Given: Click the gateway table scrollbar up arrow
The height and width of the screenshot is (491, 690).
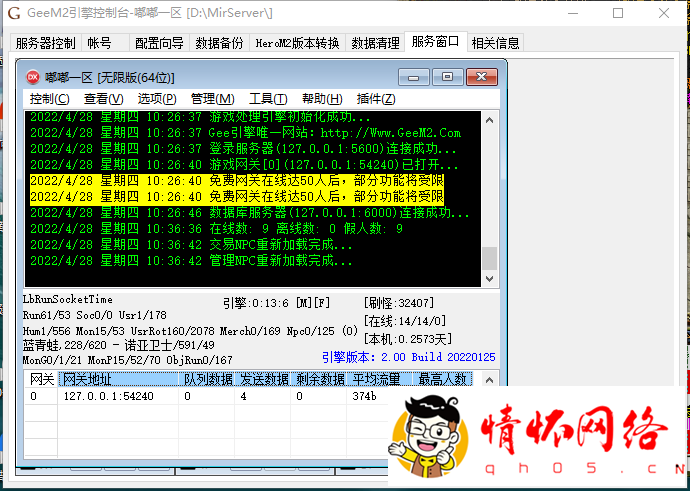Looking at the screenshot, I should click(489, 380).
